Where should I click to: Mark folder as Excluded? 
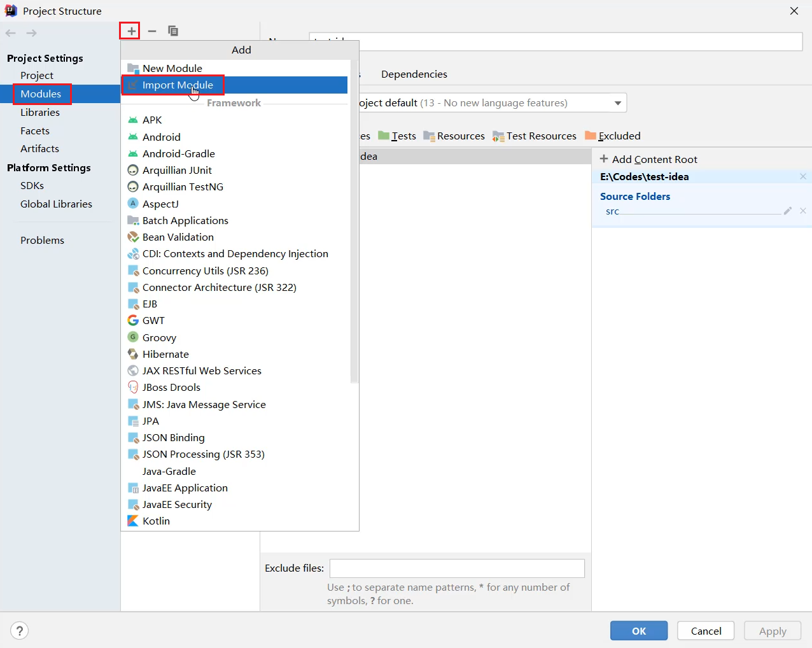(x=613, y=136)
